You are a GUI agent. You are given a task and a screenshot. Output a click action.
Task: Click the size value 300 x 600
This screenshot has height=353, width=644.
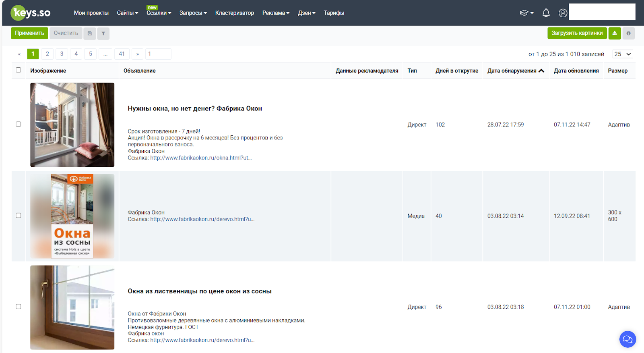pos(615,216)
